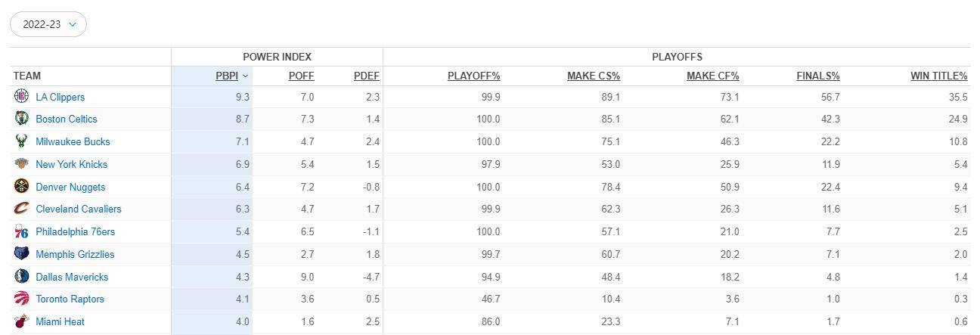The height and width of the screenshot is (335, 980).
Task: Click the Cleveland Cavaliers logo icon
Action: point(21,209)
